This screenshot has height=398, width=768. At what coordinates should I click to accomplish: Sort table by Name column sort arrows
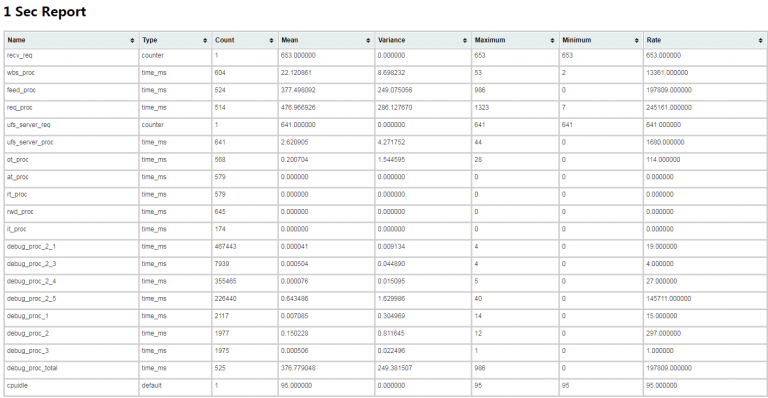132,41
